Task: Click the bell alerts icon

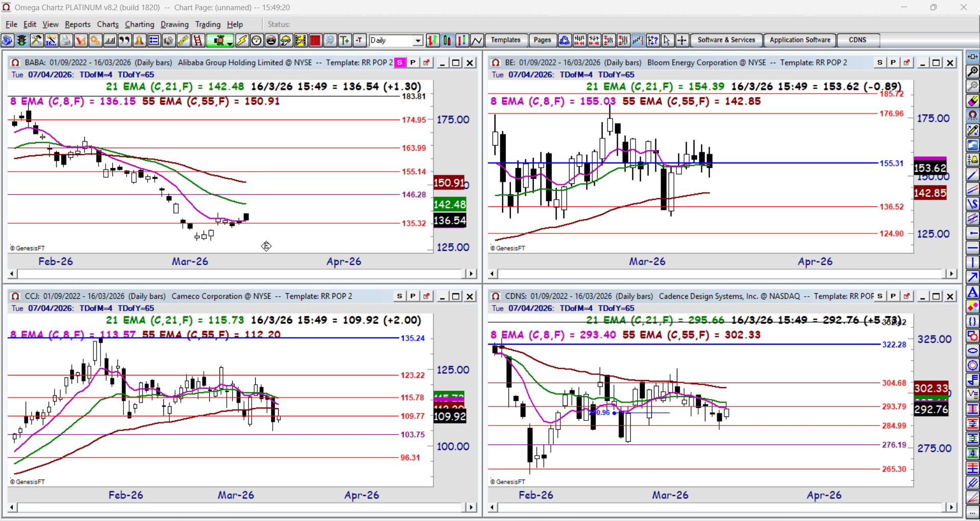Action: coord(139,40)
